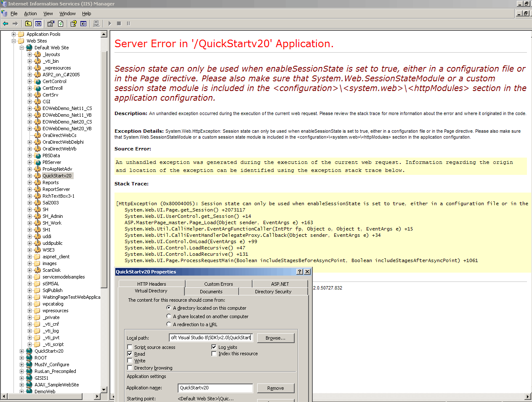
Task: Switch to the HTTP Headers tab
Action: tap(152, 284)
